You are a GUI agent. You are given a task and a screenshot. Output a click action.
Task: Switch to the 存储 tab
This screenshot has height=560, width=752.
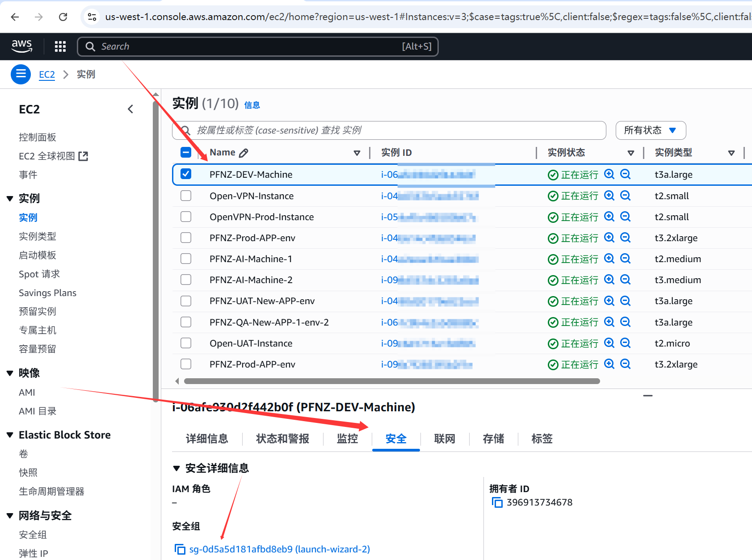493,439
